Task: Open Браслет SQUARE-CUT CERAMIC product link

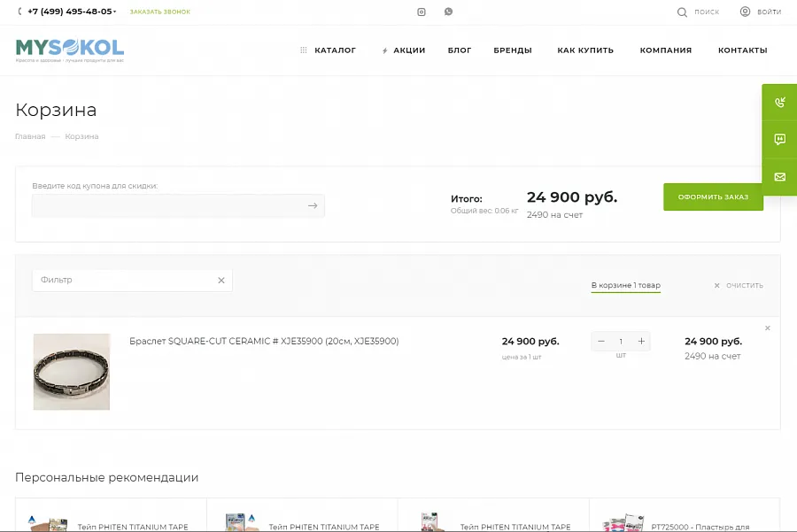Action: click(264, 342)
